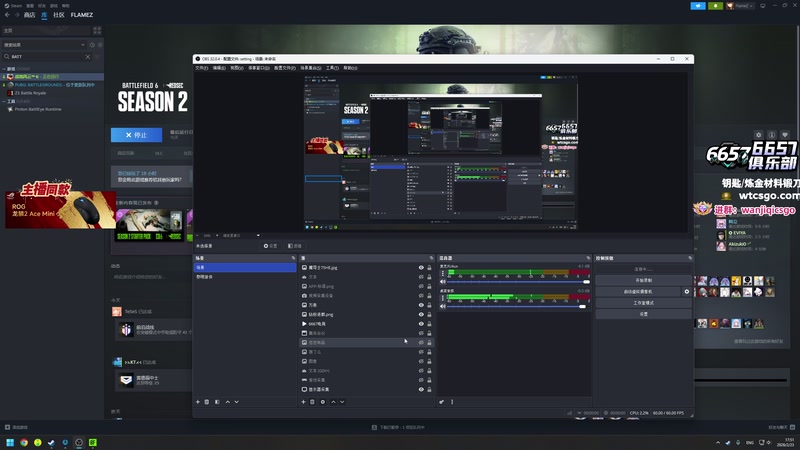Switch to Steam 商店 tab
This screenshot has width=800, height=450.
click(x=30, y=15)
